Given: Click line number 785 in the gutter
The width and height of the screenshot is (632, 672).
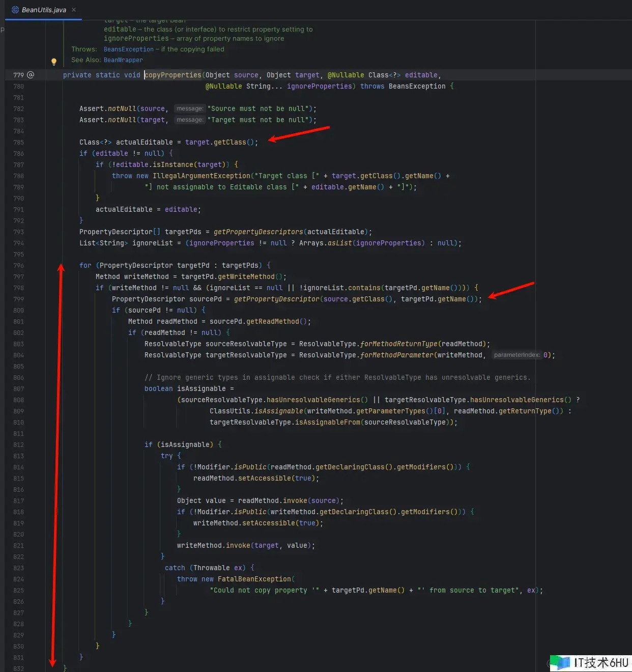Looking at the screenshot, I should pos(18,143).
